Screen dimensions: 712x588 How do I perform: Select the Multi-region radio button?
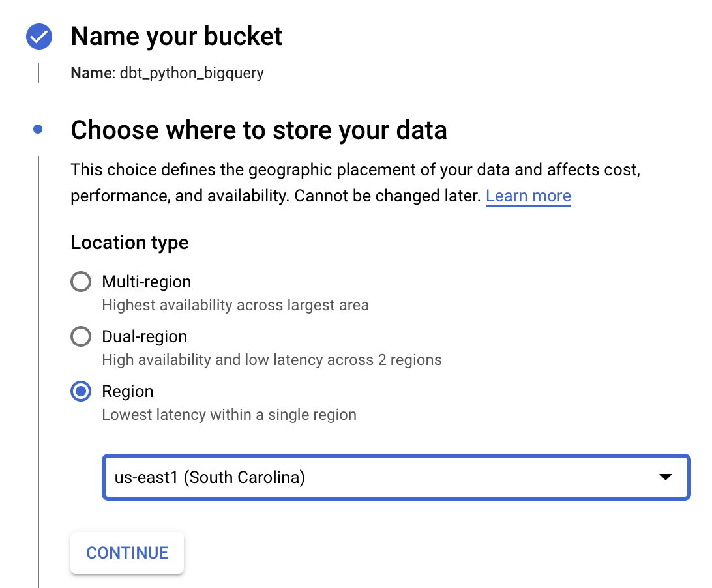coord(81,282)
